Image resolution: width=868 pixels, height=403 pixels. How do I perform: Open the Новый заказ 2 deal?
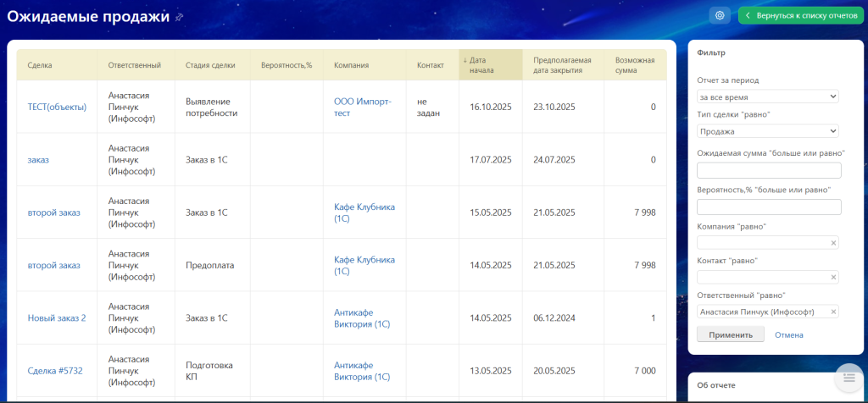(x=57, y=318)
